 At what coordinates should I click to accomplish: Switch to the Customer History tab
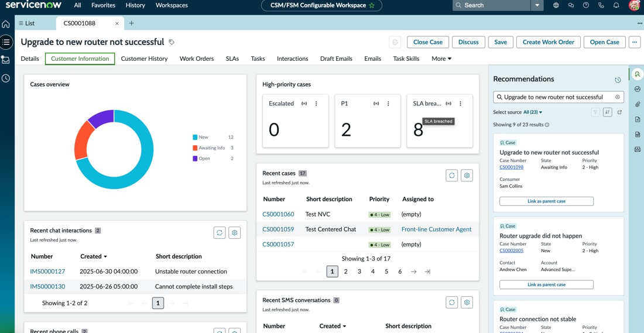[x=144, y=59]
